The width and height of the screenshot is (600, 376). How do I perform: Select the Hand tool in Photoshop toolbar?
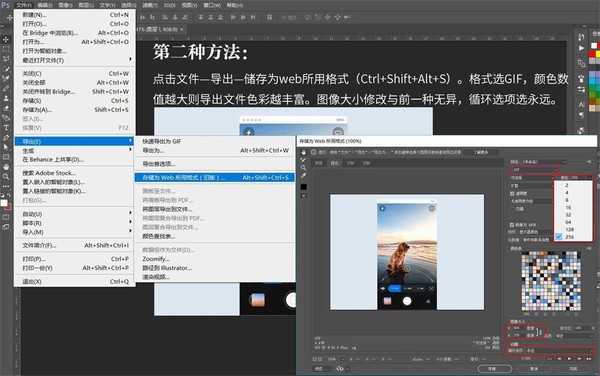(6, 167)
